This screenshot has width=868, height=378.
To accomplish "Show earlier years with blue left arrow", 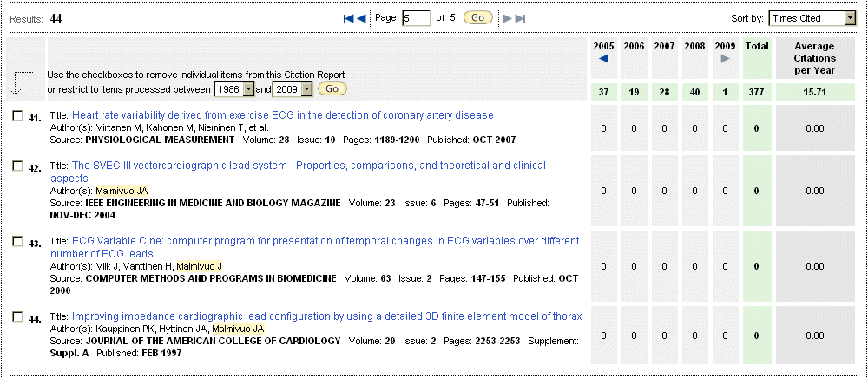I will click(x=603, y=59).
